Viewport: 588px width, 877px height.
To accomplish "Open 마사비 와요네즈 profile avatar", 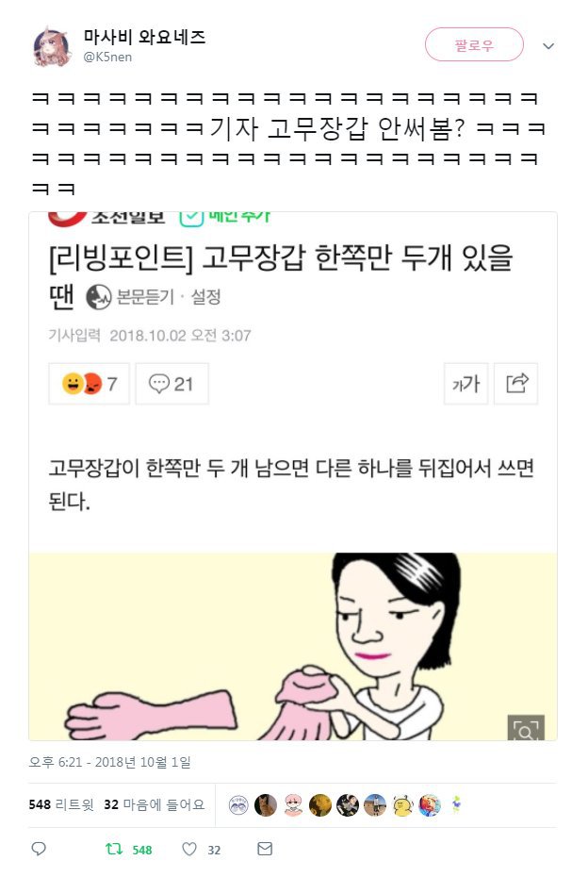I will pyautogui.click(x=52, y=47).
